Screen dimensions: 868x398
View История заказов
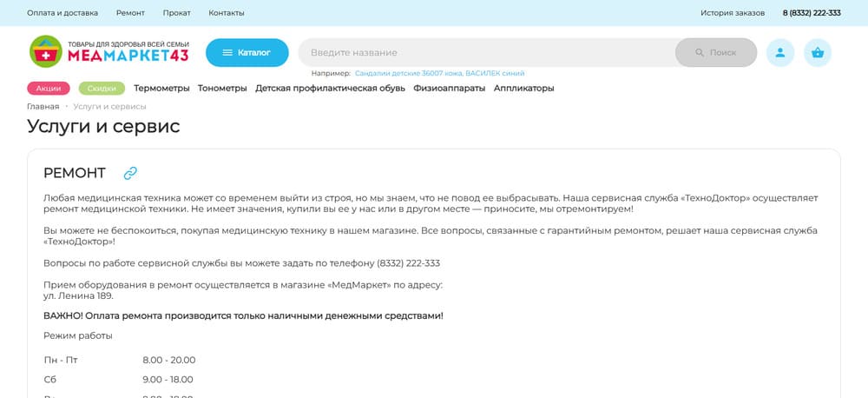tap(733, 13)
